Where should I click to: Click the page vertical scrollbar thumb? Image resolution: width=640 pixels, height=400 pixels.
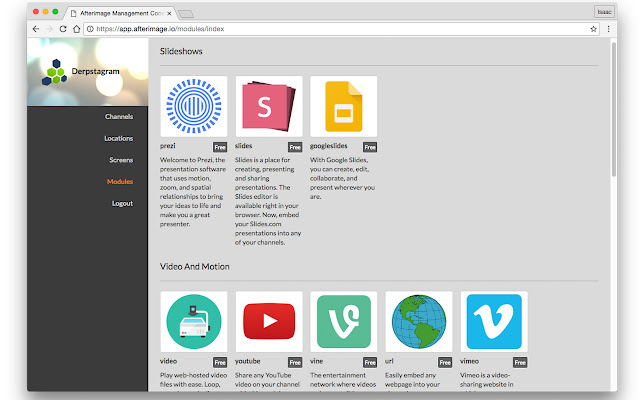pyautogui.click(x=613, y=109)
